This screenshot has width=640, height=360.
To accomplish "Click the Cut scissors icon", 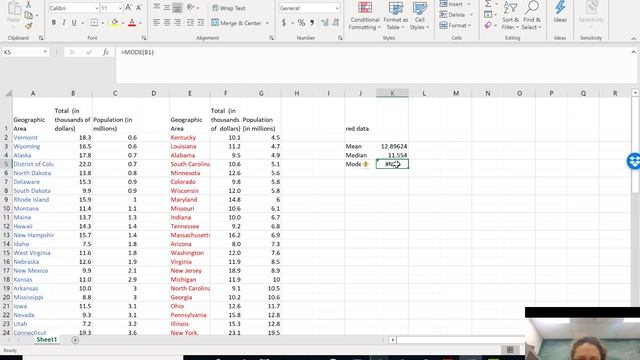I will [x=29, y=4].
